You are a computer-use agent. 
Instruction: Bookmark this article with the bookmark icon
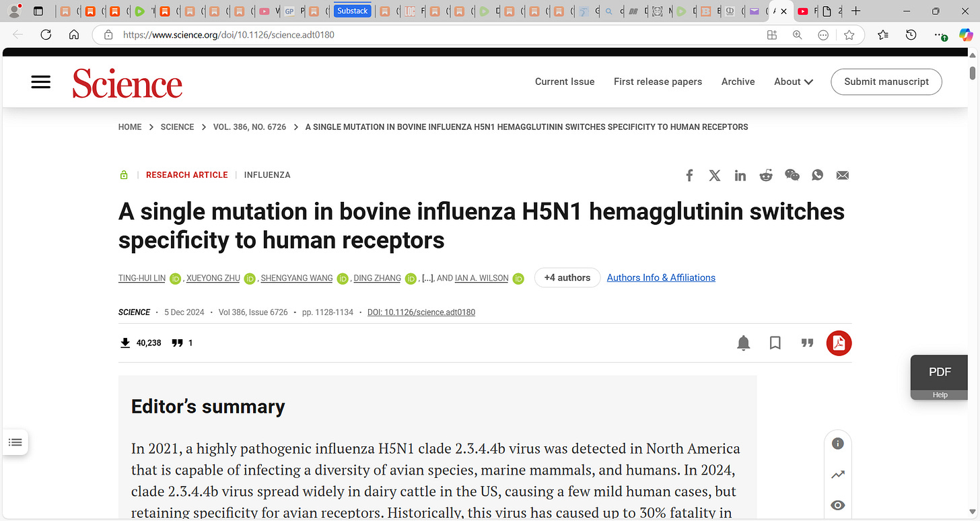pos(775,343)
